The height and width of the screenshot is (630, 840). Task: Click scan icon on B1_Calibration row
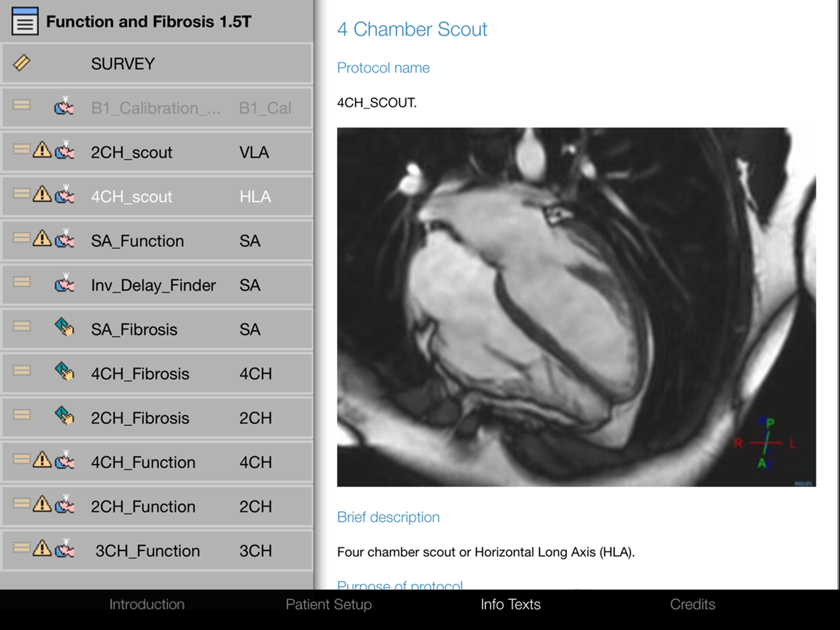[64, 106]
